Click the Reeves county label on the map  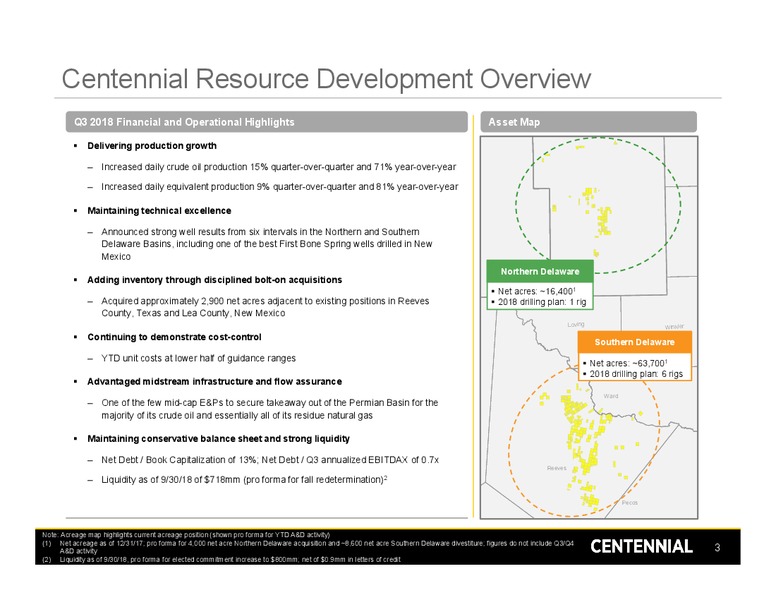(557, 468)
